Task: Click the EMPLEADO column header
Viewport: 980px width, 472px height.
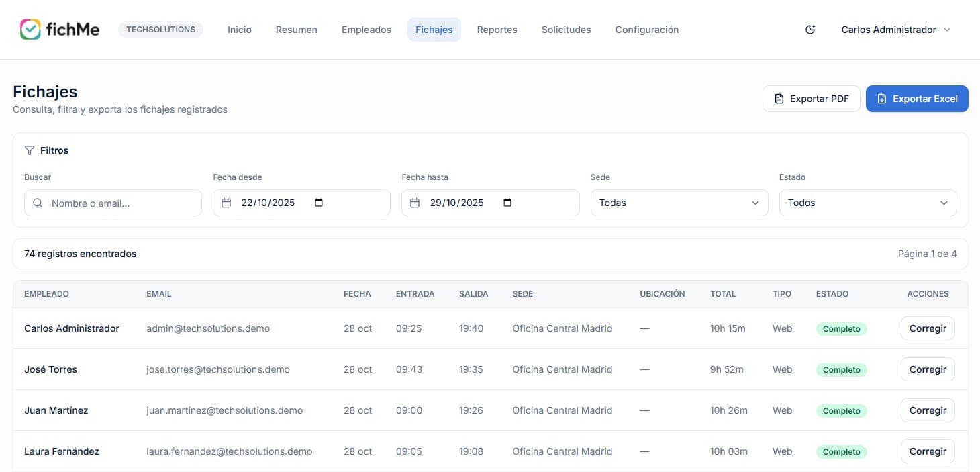Action: click(46, 294)
